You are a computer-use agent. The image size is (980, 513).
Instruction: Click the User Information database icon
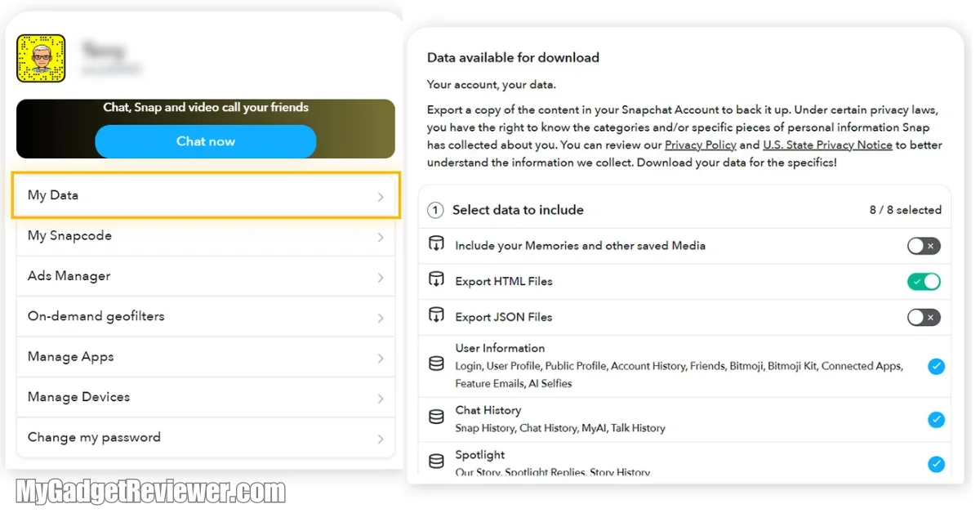click(437, 365)
